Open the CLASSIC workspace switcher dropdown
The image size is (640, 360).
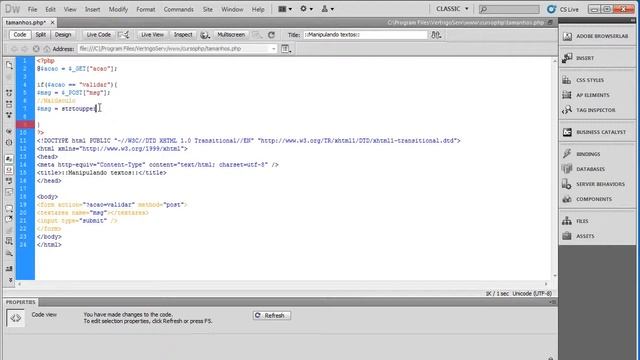[x=452, y=9]
